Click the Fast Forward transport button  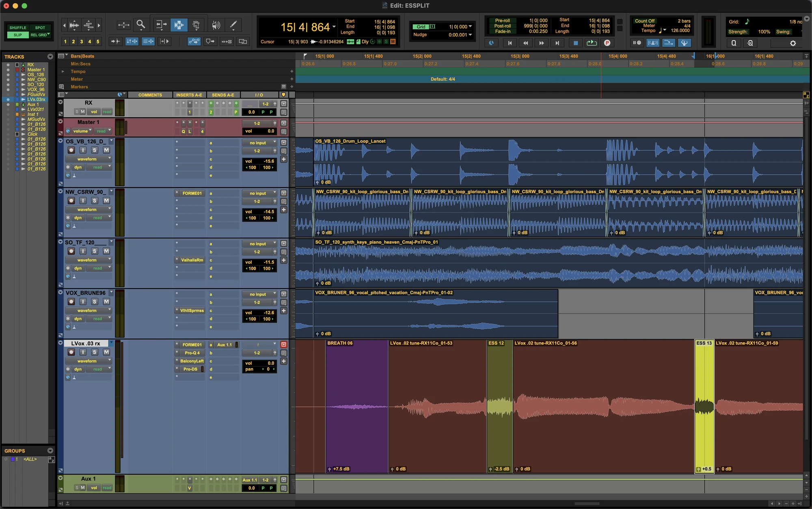pyautogui.click(x=542, y=43)
